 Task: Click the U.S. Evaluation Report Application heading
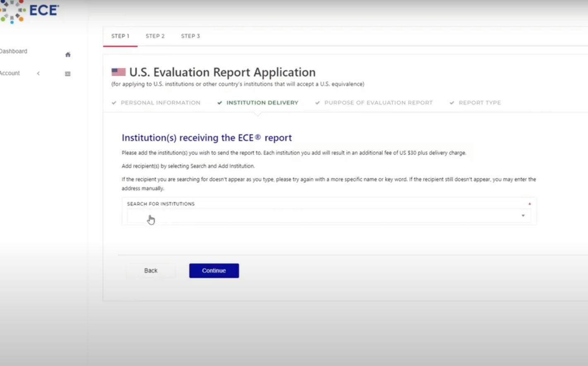pyautogui.click(x=222, y=72)
